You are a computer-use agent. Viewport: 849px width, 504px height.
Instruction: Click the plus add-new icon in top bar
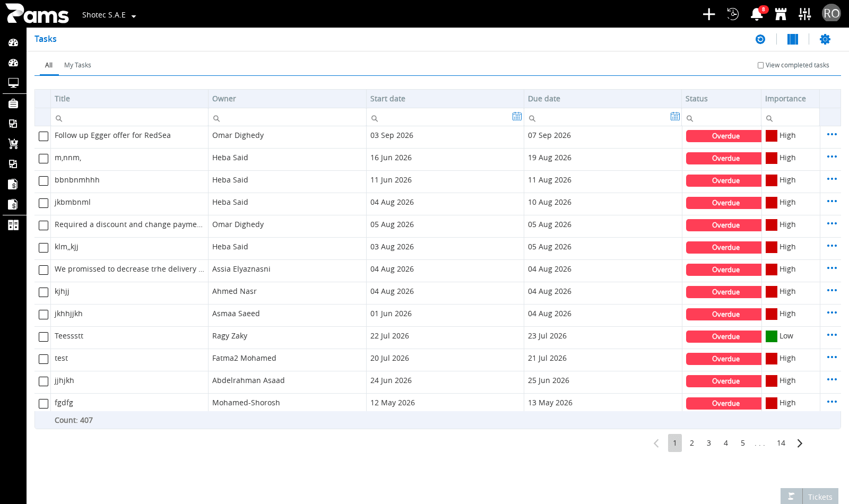(x=709, y=14)
